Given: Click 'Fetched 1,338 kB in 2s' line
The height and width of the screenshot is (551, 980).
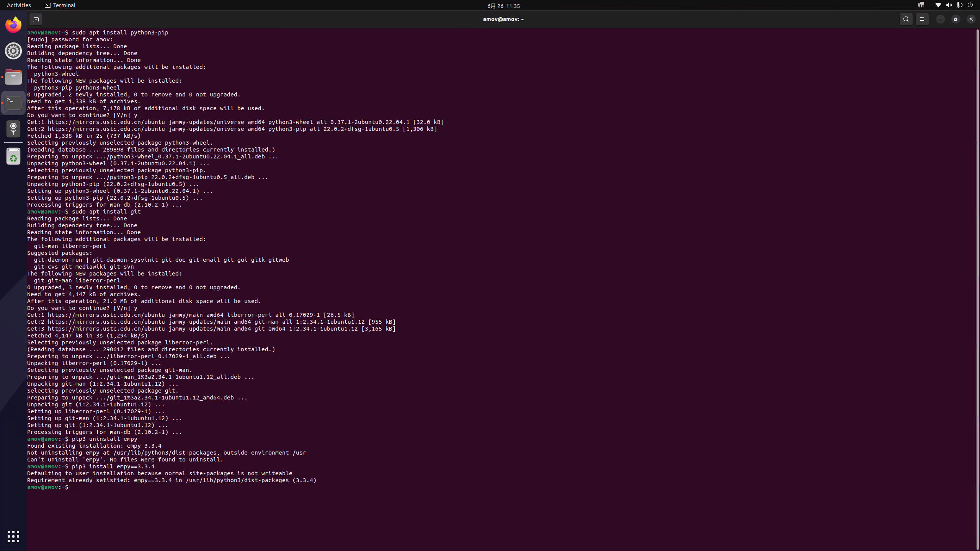Looking at the screenshot, I should point(84,136).
